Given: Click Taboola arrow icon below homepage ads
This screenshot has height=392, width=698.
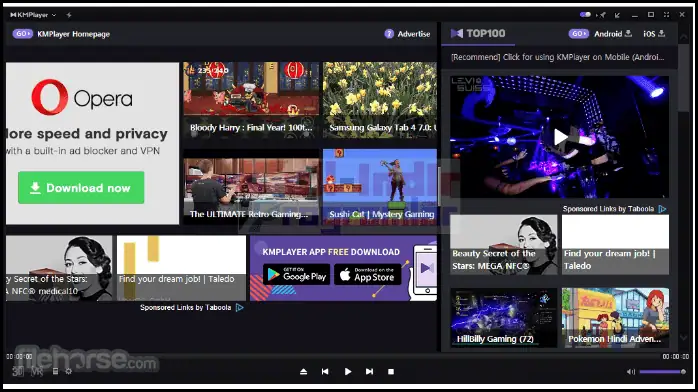Looking at the screenshot, I should [239, 307].
